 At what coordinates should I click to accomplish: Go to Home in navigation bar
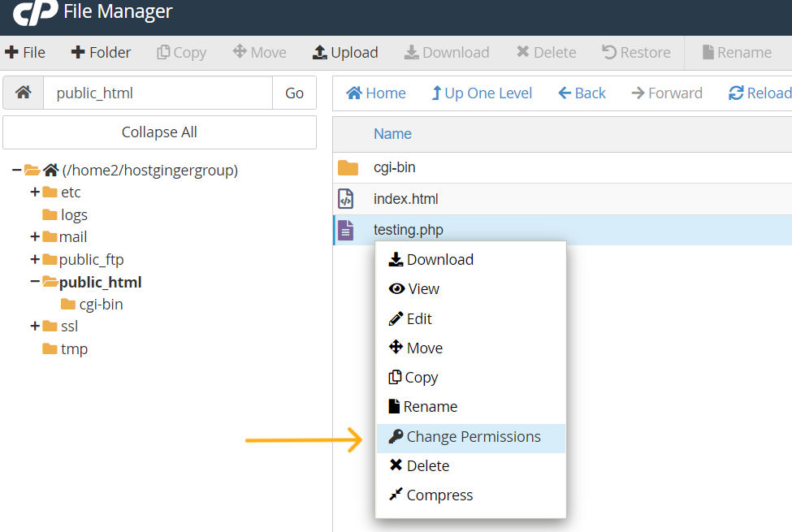coord(376,93)
